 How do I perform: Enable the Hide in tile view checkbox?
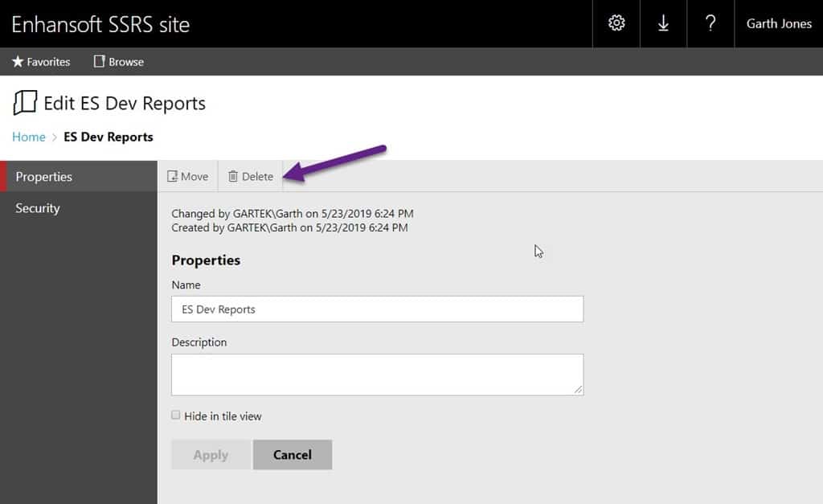click(x=175, y=415)
